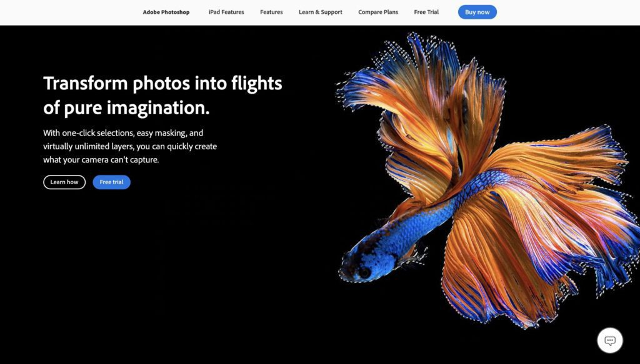This screenshot has width=640, height=364.
Task: Click the text "virtually unlimited layers"
Action: click(x=88, y=146)
